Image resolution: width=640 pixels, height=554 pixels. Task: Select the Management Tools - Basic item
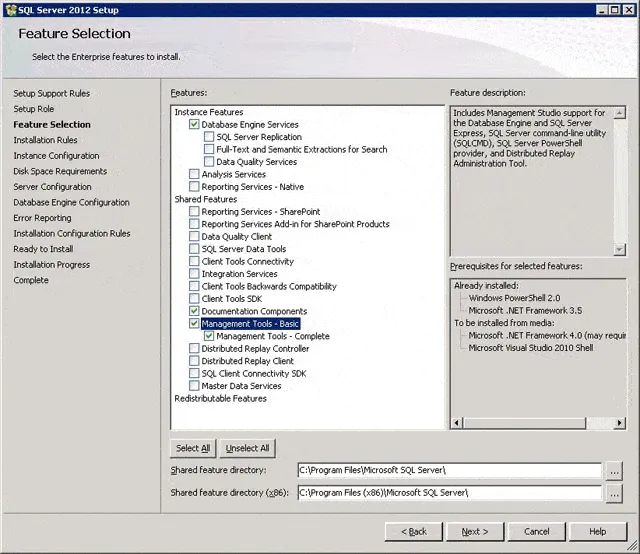tap(250, 324)
